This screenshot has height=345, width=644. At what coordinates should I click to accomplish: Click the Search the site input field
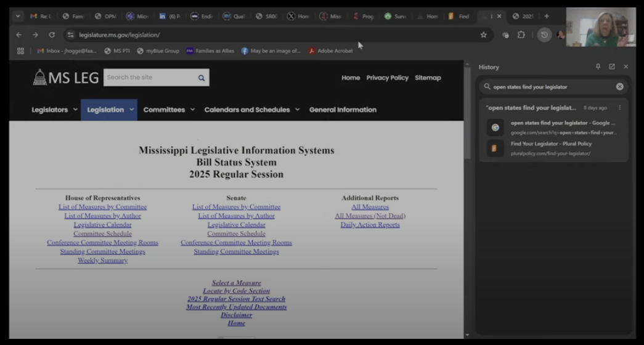click(150, 78)
